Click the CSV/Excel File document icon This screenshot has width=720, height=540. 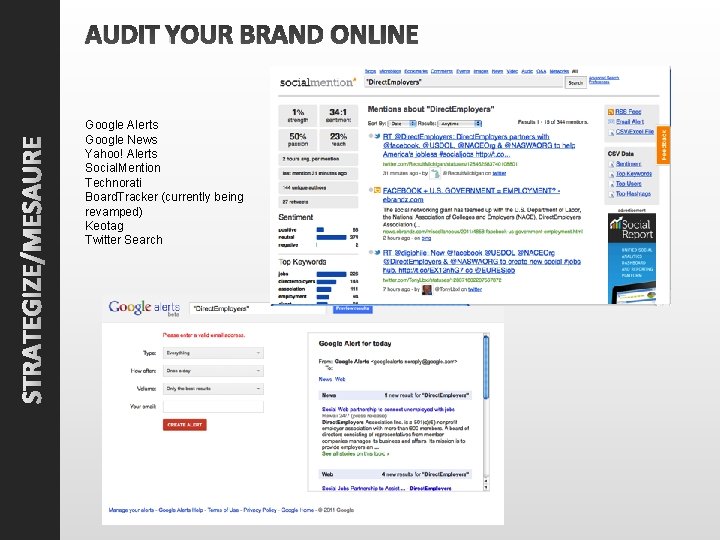click(x=611, y=132)
